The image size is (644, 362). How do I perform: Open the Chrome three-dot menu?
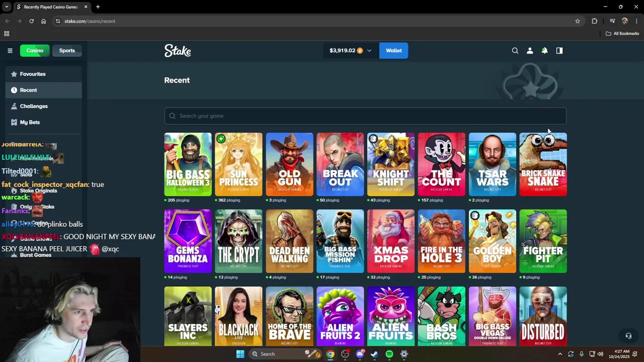click(636, 21)
